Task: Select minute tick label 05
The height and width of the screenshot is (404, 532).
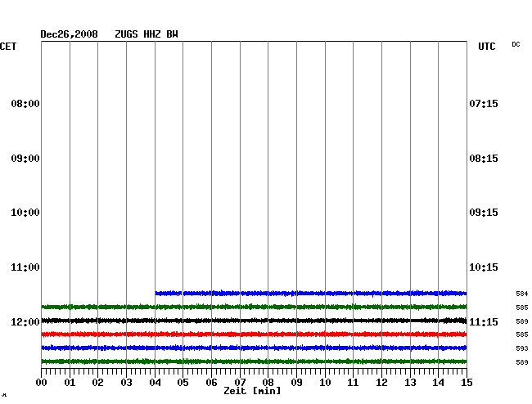Action: 183,383
